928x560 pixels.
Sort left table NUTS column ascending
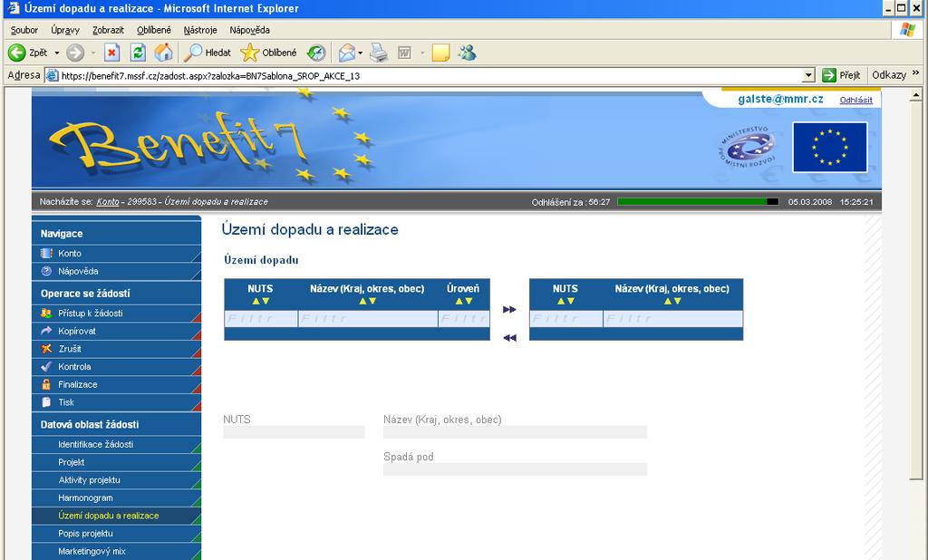pos(256,302)
